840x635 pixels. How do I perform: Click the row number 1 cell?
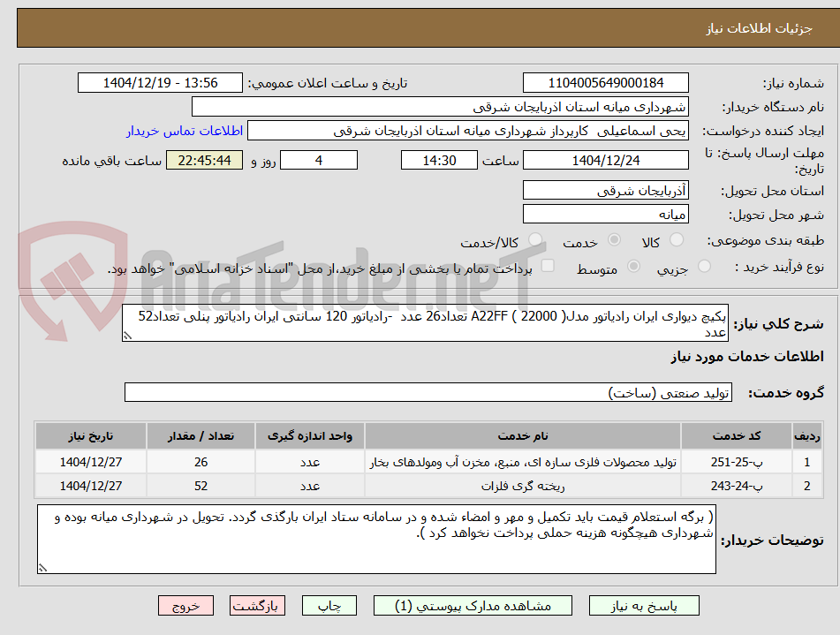coord(806,461)
